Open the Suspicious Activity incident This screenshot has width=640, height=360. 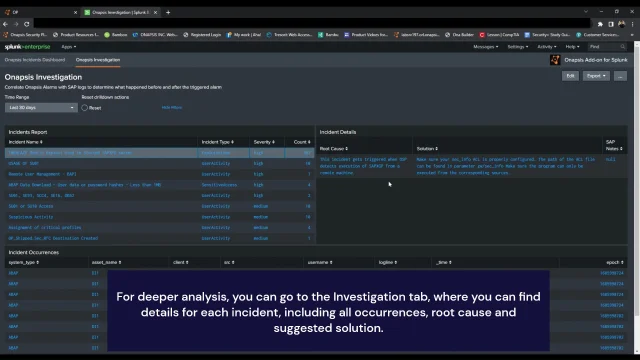(x=160, y=217)
